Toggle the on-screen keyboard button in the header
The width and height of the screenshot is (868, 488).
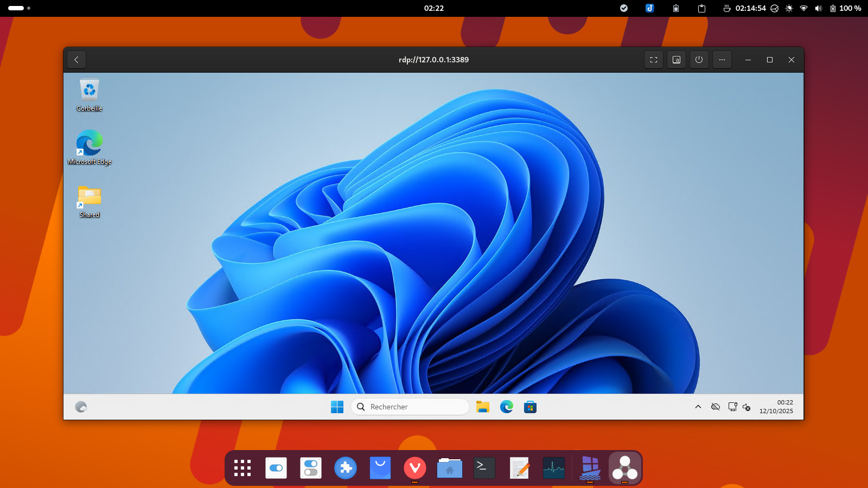676,60
